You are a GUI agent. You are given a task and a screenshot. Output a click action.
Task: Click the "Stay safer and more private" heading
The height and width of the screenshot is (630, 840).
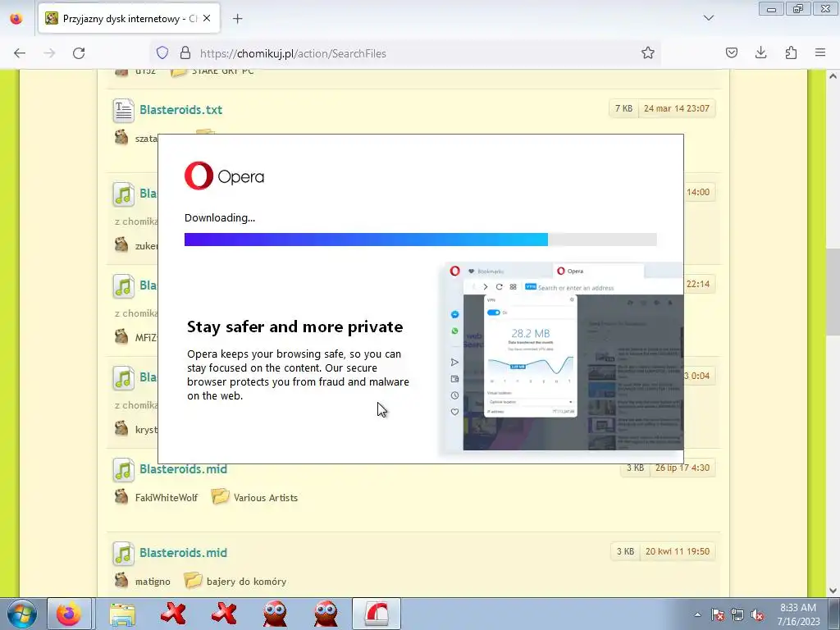pyautogui.click(x=294, y=326)
